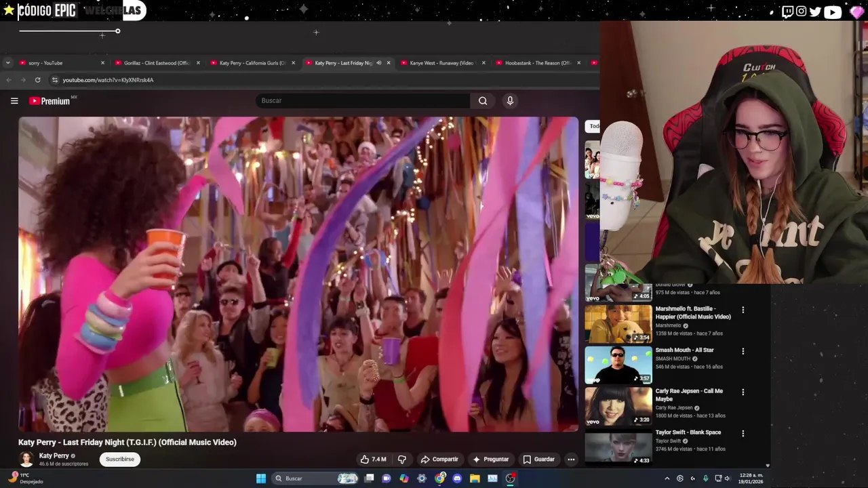The height and width of the screenshot is (488, 868).
Task: Play Call Me Maybe thumbnail
Action: (618, 405)
